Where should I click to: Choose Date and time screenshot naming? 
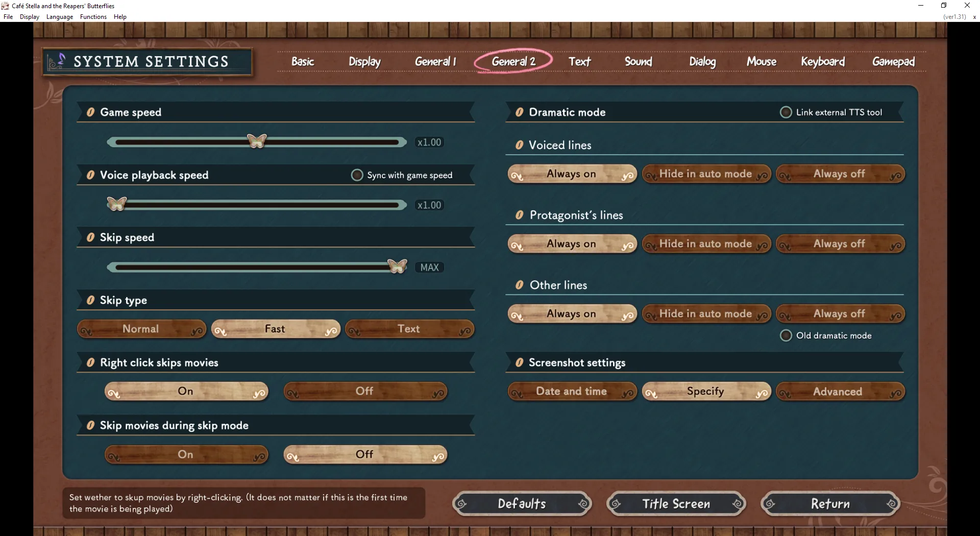tap(572, 392)
